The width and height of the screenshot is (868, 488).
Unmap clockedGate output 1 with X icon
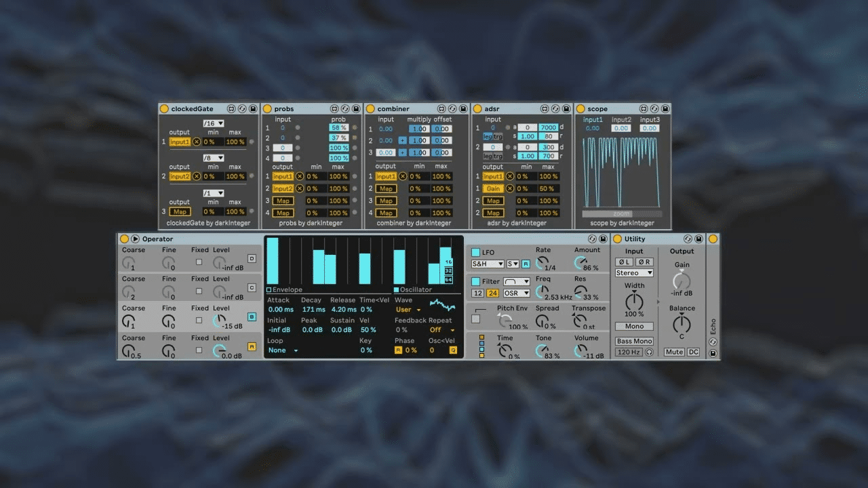coord(197,142)
